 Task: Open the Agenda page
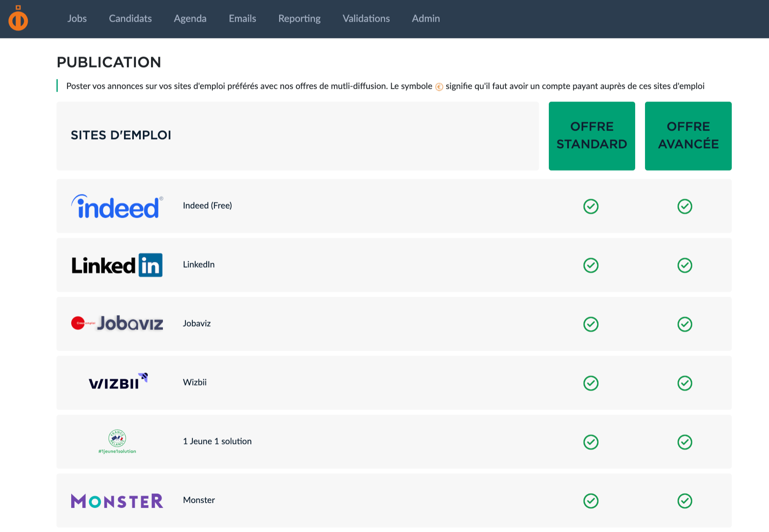(190, 18)
